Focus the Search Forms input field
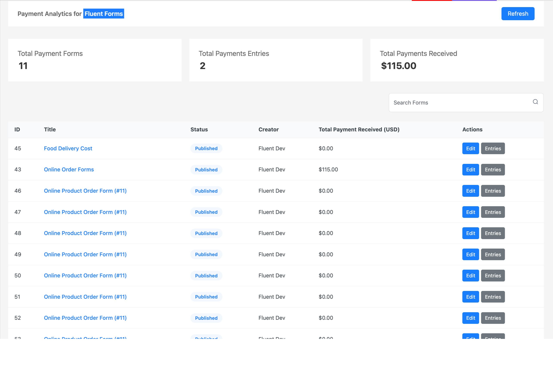Image resolution: width=553 pixels, height=392 pixels. coord(466,103)
